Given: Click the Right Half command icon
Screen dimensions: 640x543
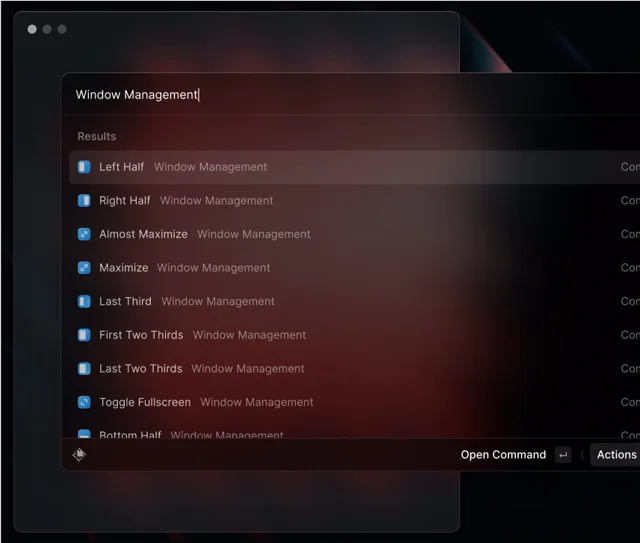Looking at the screenshot, I should tap(84, 200).
